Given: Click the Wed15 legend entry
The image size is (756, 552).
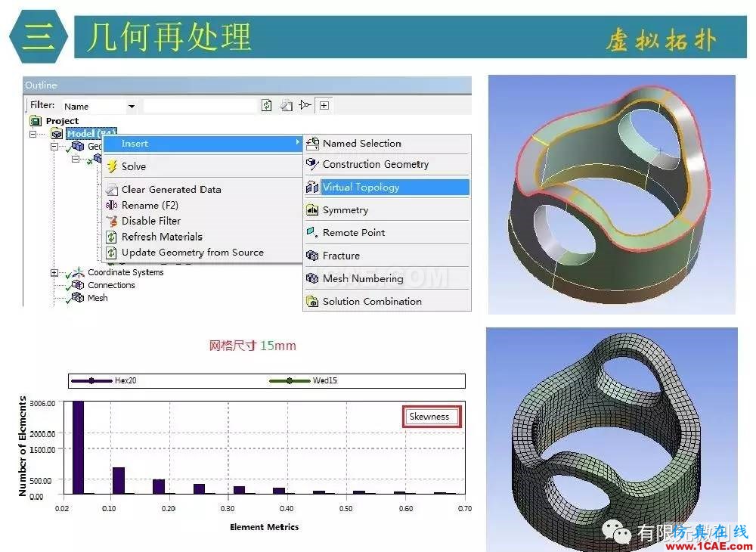Looking at the screenshot, I should tap(303, 380).
